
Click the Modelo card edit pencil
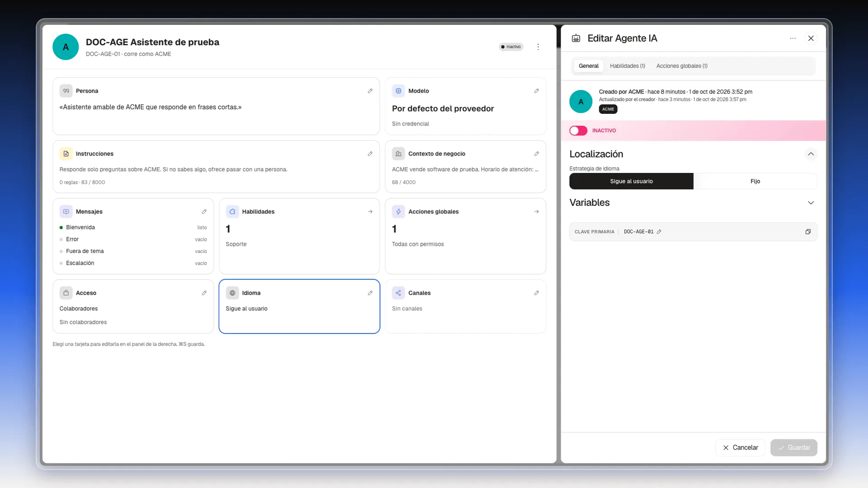(x=537, y=91)
